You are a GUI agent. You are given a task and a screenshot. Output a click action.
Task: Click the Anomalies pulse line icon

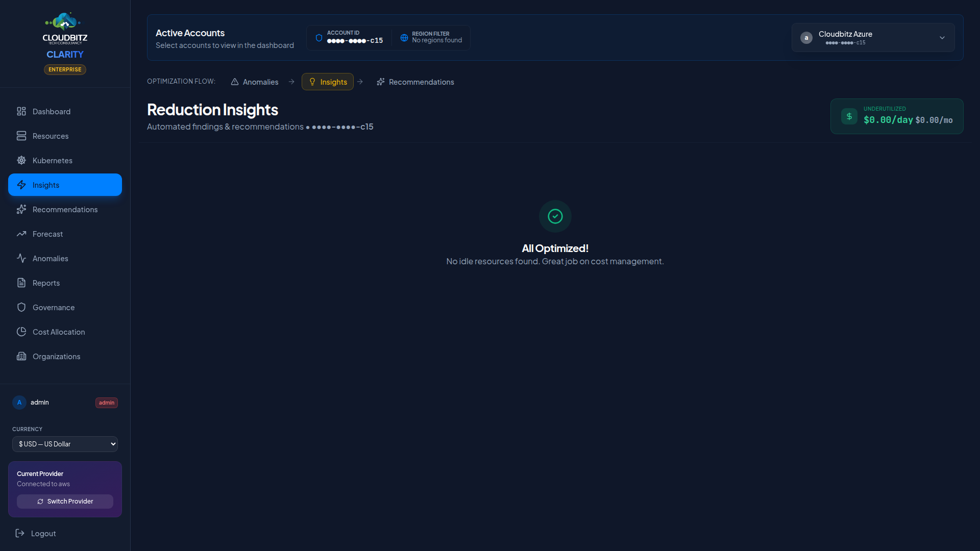tap(21, 258)
